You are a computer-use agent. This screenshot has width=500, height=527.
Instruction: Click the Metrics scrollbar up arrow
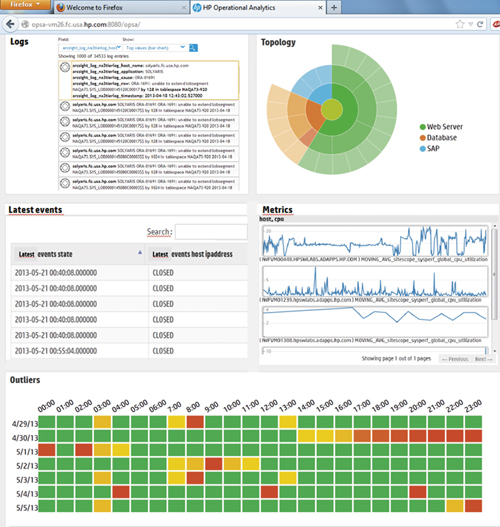(x=494, y=226)
